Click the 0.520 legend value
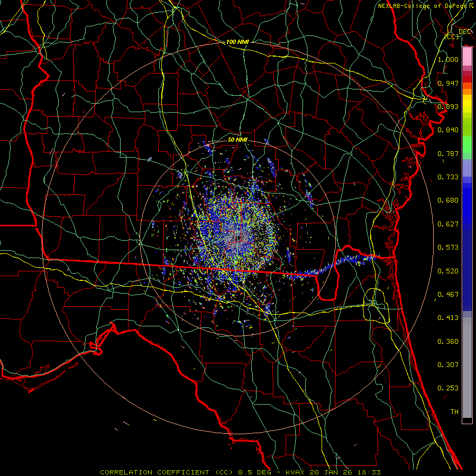The width and height of the screenshot is (476, 476). (x=448, y=271)
